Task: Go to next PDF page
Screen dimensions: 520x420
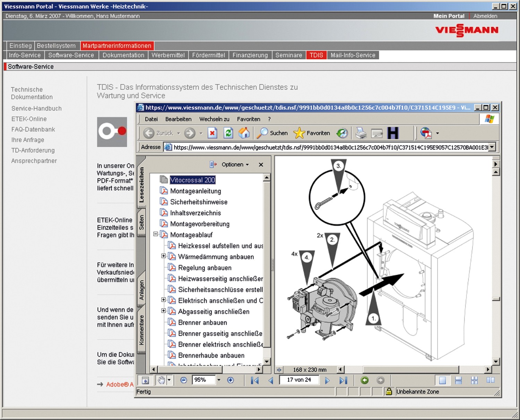Action: tap(327, 380)
